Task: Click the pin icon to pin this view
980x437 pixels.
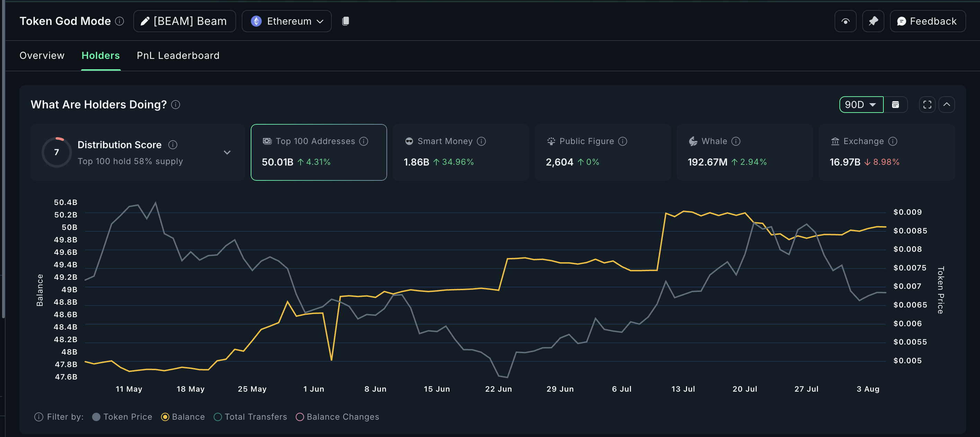Action: [x=873, y=21]
